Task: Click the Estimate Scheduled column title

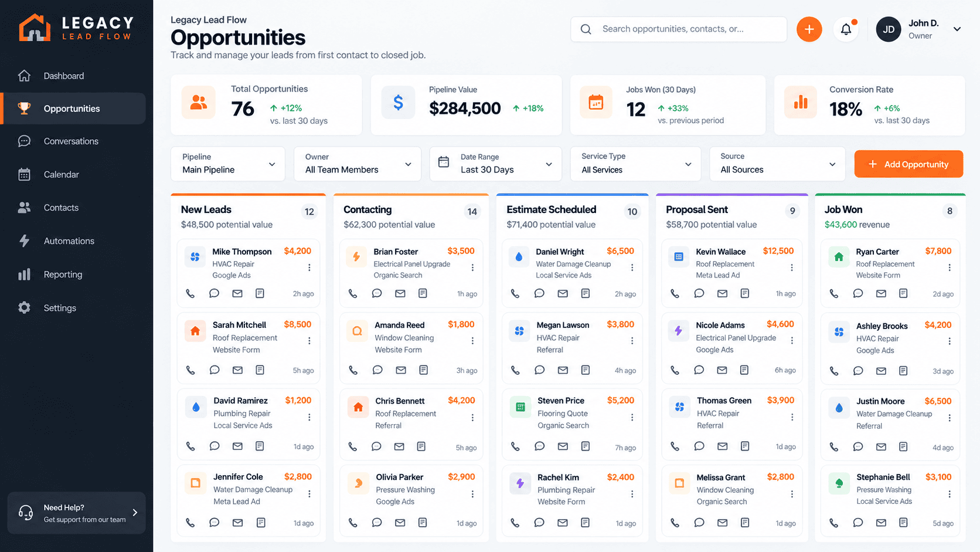Action: pos(551,209)
